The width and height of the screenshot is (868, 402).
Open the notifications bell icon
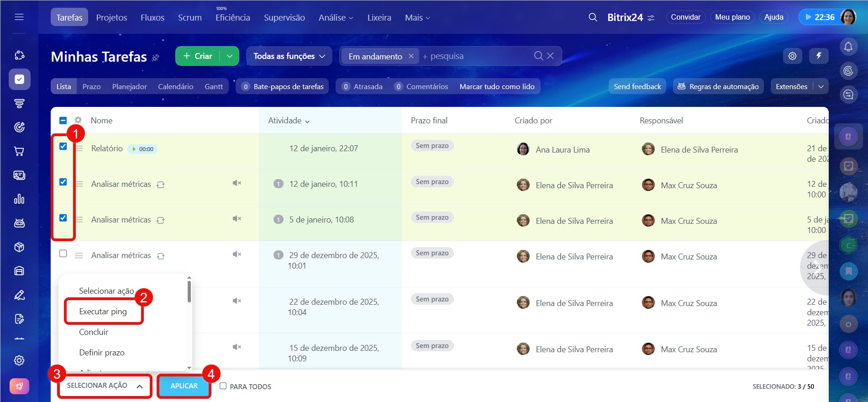coord(848,47)
